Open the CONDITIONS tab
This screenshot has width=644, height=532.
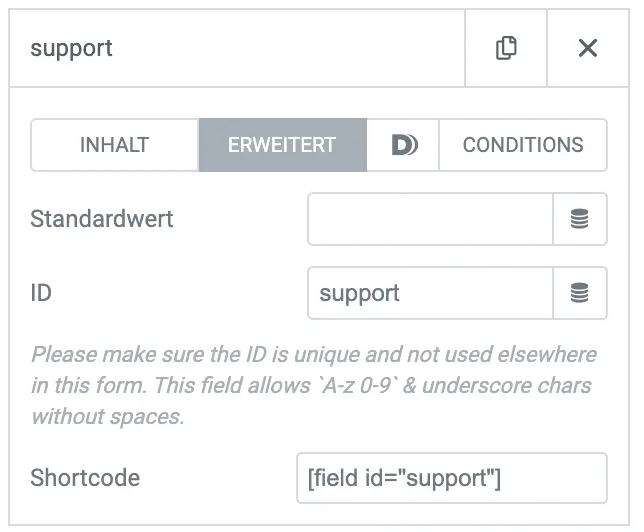click(x=523, y=145)
